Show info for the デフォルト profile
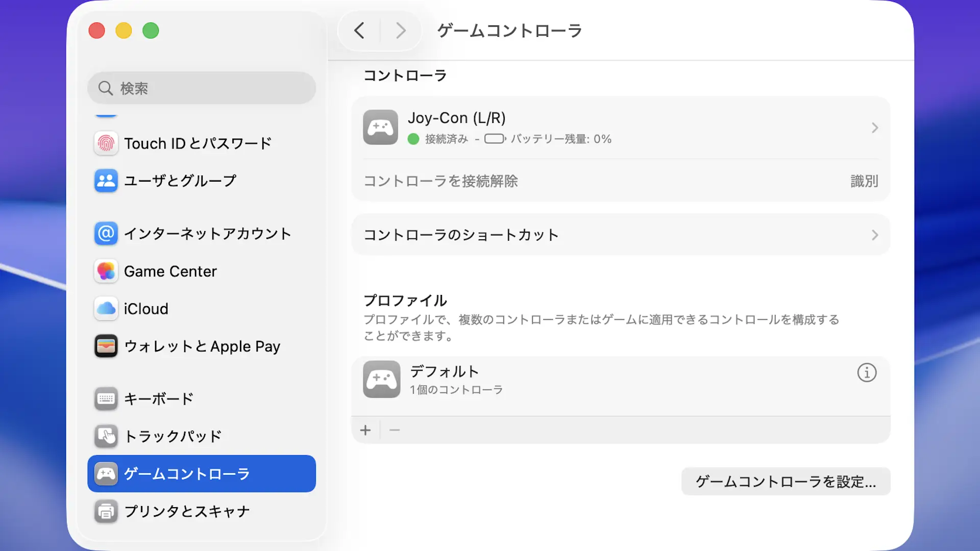This screenshot has width=980, height=551. point(867,373)
